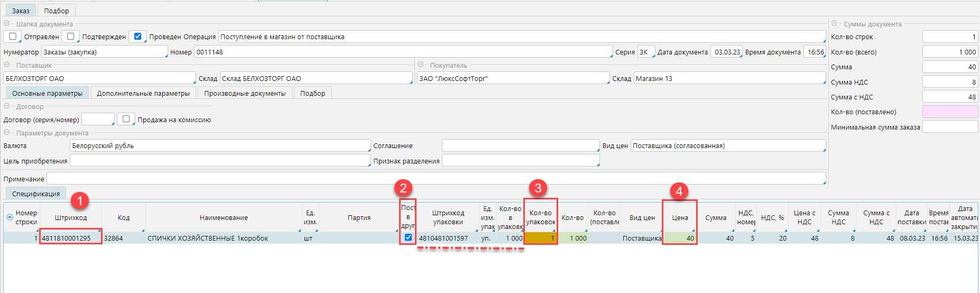Collapse the Покупатель section
The image size is (980, 293).
(x=421, y=65)
